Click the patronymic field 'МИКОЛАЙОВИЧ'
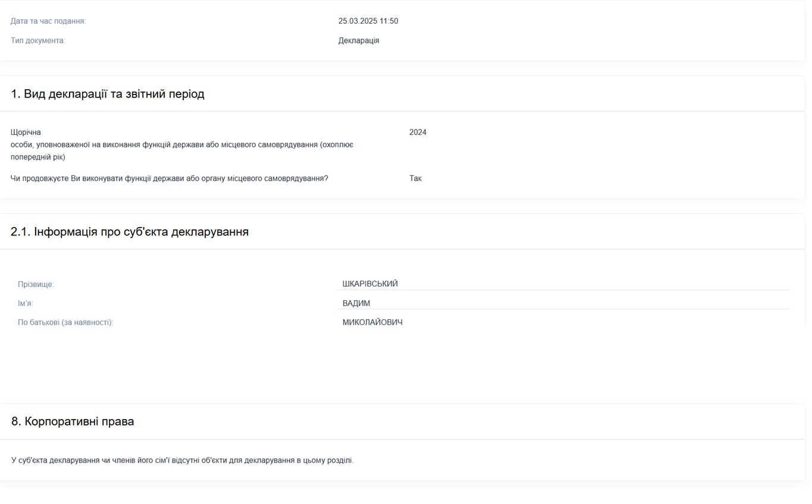 [x=372, y=323]
